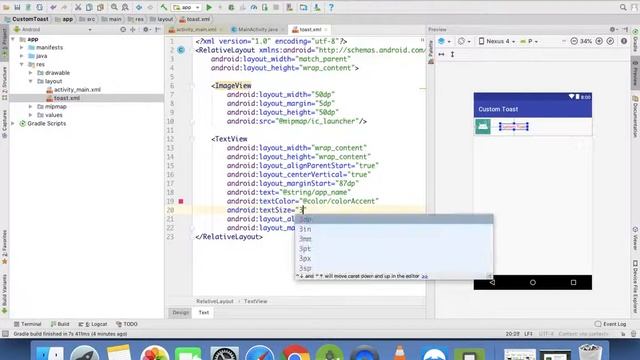Screen dimensions: 640x360
Task: Open the app run configuration dropdown
Action: click(x=187, y=7)
